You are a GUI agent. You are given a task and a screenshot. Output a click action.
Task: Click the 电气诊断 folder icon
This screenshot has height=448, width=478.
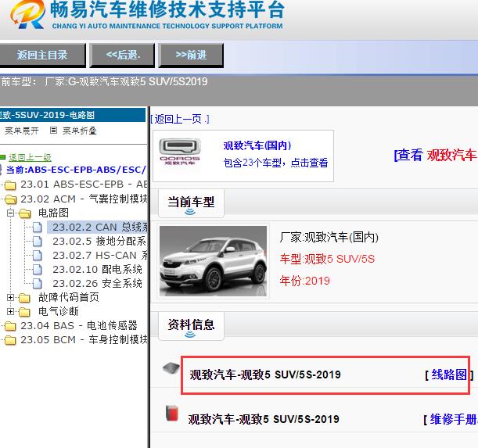click(24, 312)
